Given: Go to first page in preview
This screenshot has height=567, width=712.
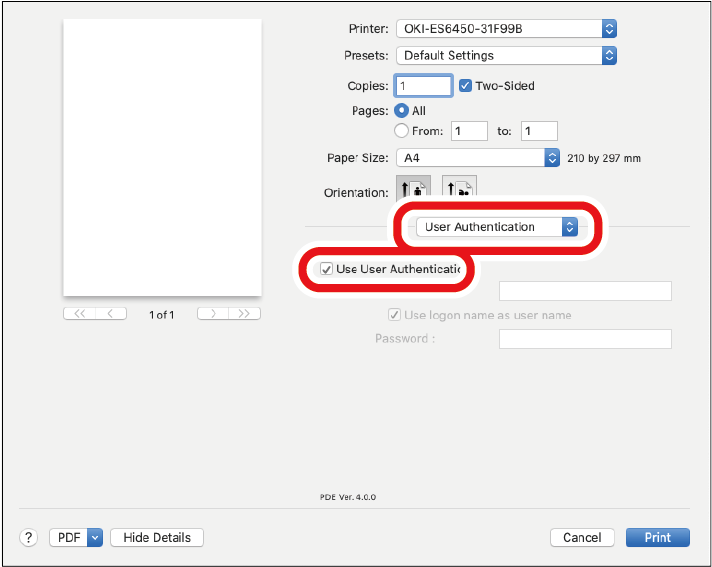Looking at the screenshot, I should 79,314.
